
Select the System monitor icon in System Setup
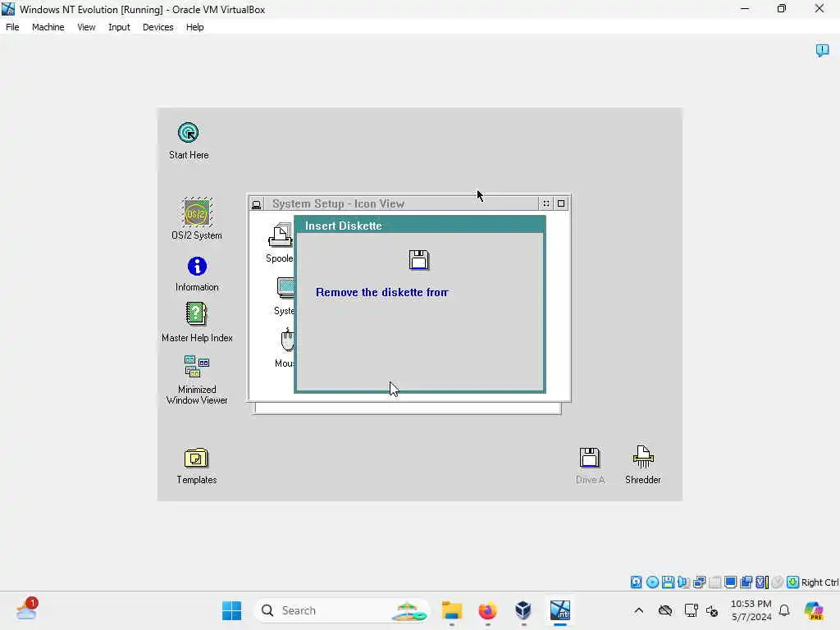pos(285,288)
